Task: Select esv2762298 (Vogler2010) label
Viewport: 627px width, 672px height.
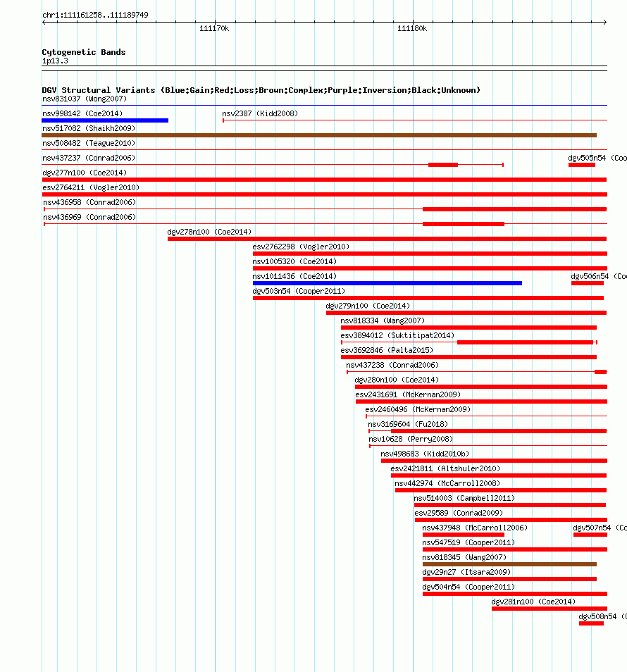Action: (x=301, y=247)
